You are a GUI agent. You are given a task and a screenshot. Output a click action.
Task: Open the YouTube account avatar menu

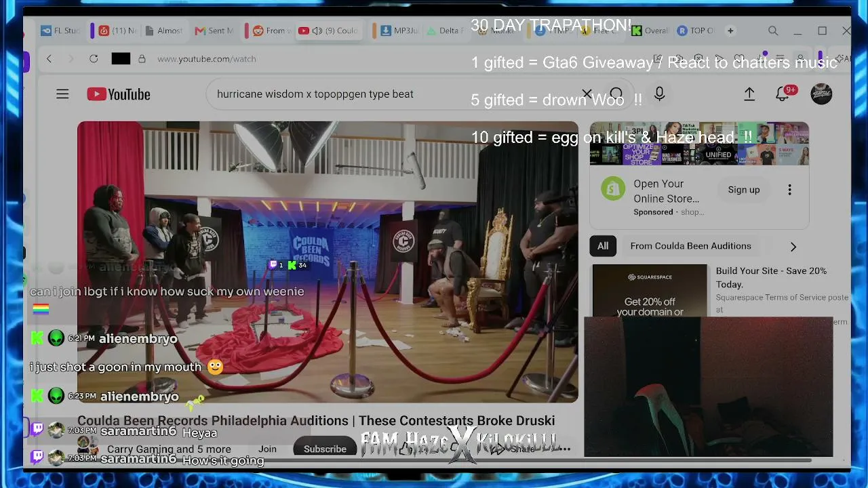821,94
